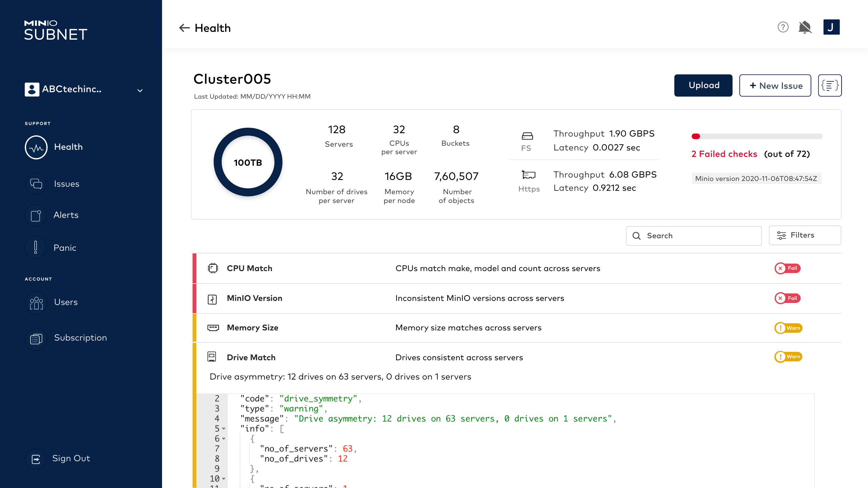Click the Fail badge on MinIO Version
868x488 pixels.
(787, 298)
